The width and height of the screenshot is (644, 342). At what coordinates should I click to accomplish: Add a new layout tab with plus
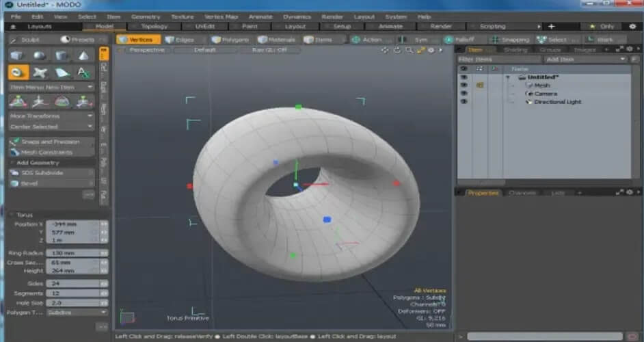(x=552, y=26)
